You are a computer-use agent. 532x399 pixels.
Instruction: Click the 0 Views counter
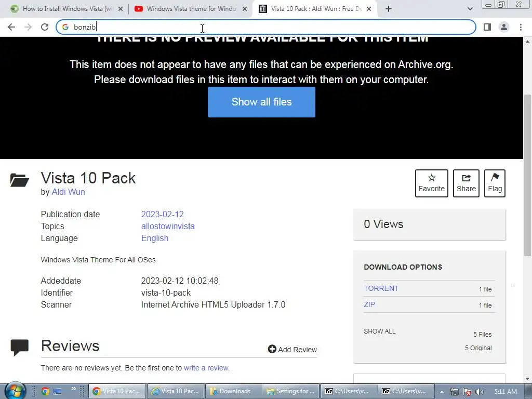point(383,224)
